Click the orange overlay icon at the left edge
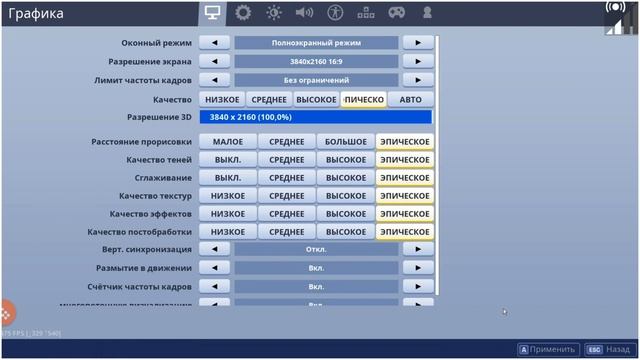 pos(7,313)
